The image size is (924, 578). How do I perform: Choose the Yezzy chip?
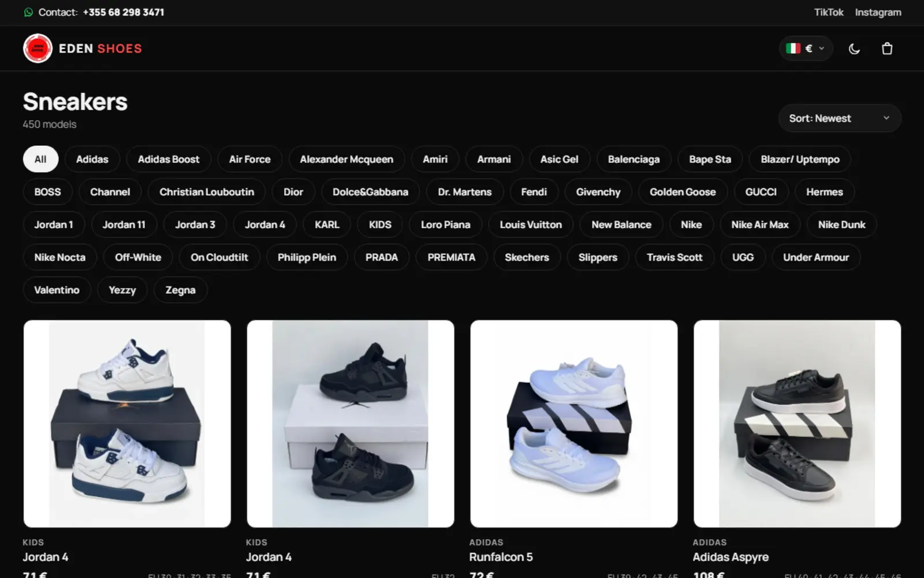[x=122, y=290]
